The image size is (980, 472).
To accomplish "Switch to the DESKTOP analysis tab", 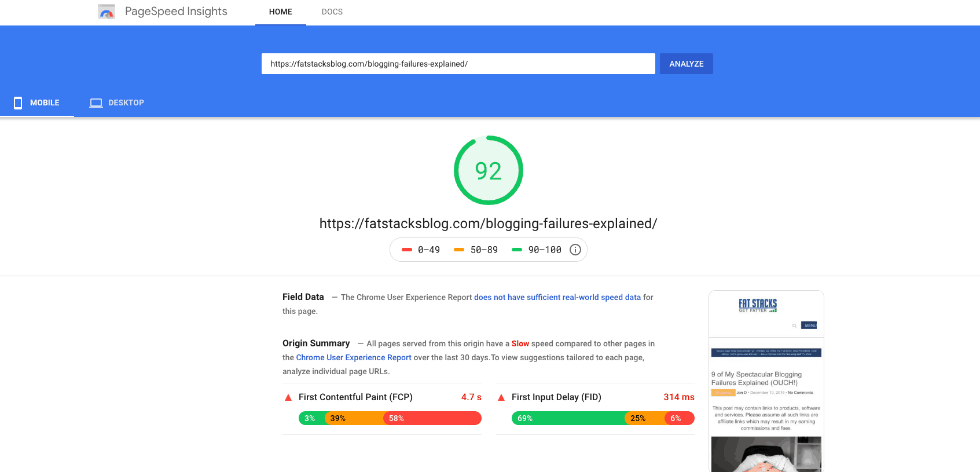I will tap(126, 103).
